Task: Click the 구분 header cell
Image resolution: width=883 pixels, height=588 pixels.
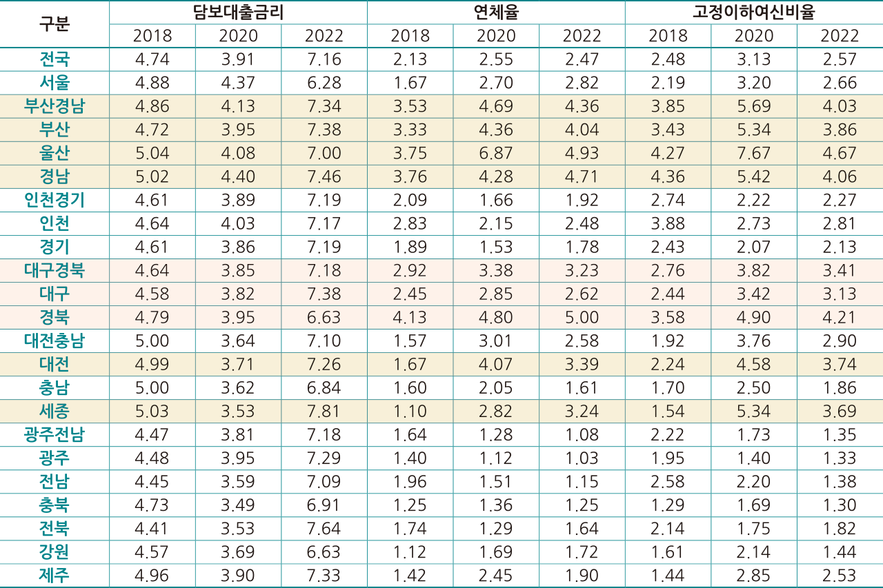Action: click(54, 23)
